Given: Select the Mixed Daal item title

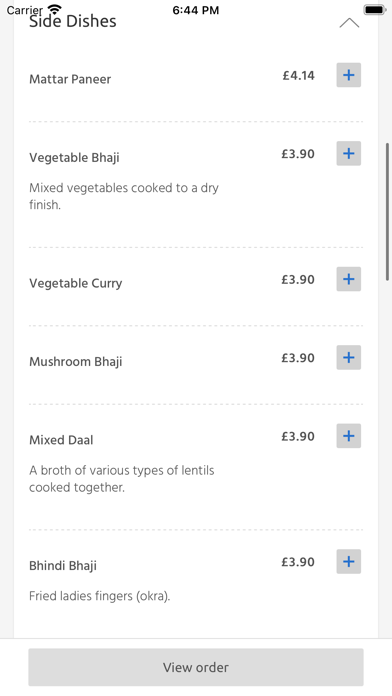Looking at the screenshot, I should [61, 440].
